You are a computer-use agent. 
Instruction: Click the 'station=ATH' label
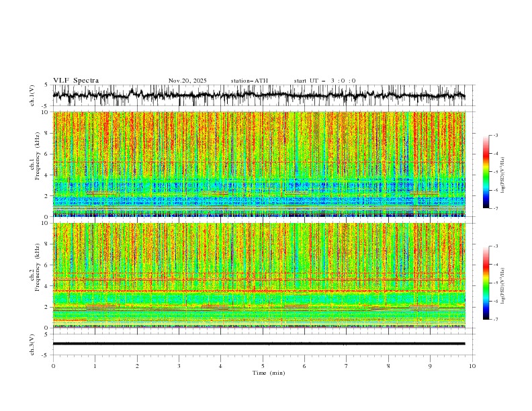[249, 81]
